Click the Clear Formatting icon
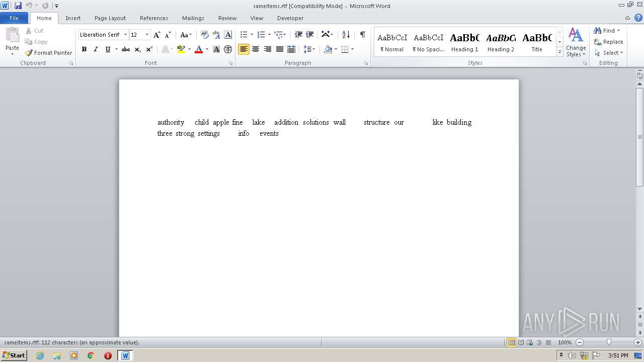Viewport: 644px width, 362px height. point(204,35)
